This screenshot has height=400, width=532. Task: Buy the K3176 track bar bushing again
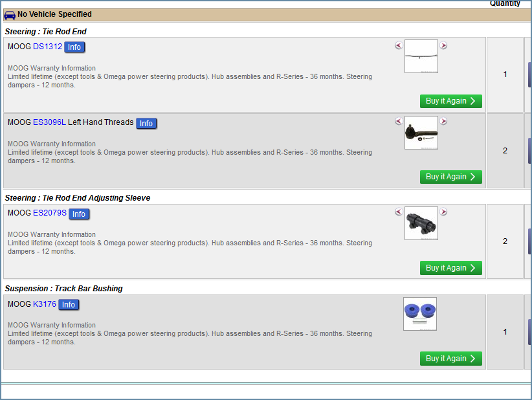[x=450, y=358]
